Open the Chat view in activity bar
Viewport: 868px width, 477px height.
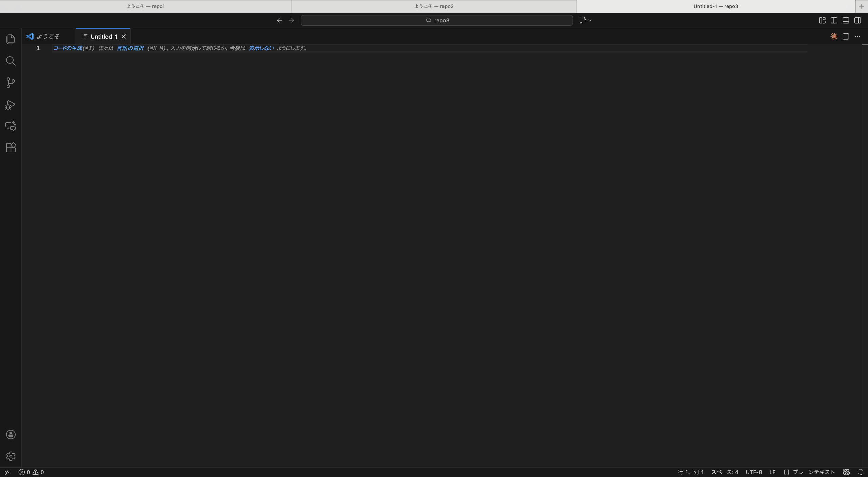11,126
